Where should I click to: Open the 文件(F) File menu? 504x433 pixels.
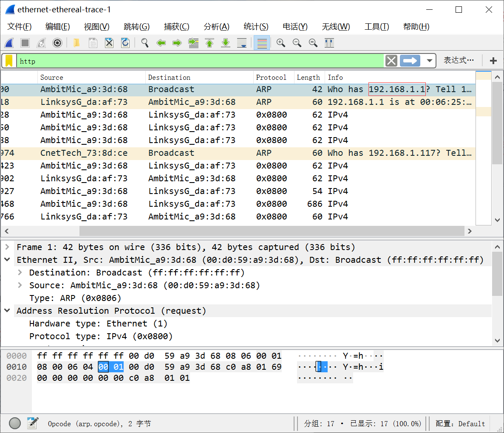(x=19, y=27)
